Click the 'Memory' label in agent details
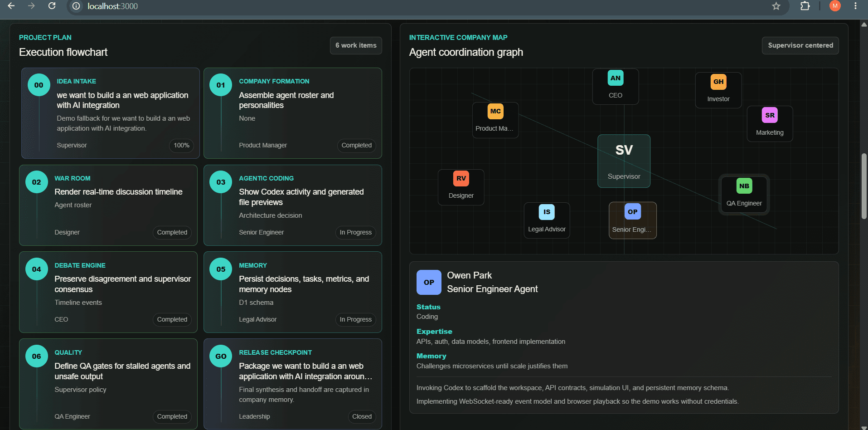This screenshot has width=868, height=430. coord(431,356)
